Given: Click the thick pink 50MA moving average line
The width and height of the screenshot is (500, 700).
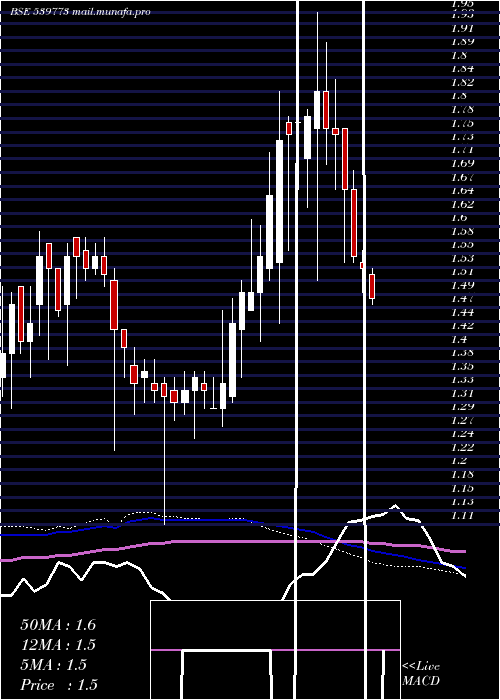Looking at the screenshot, I should coord(232,542).
